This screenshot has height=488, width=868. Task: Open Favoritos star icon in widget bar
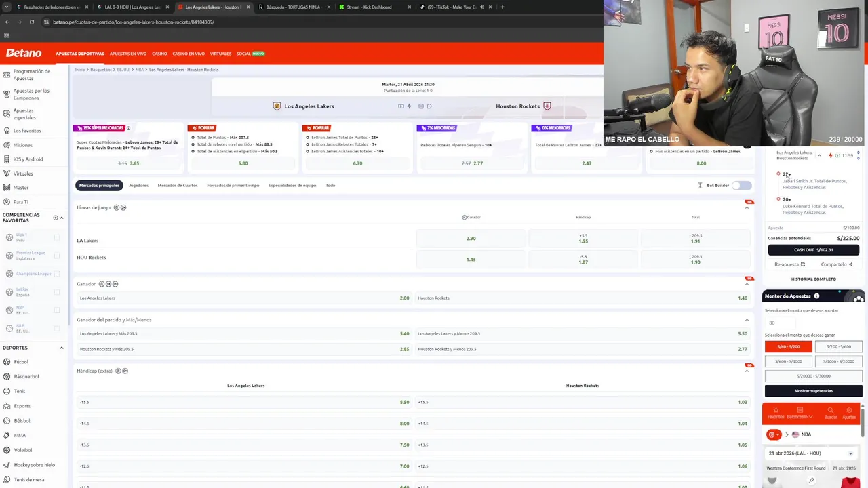[x=776, y=411]
